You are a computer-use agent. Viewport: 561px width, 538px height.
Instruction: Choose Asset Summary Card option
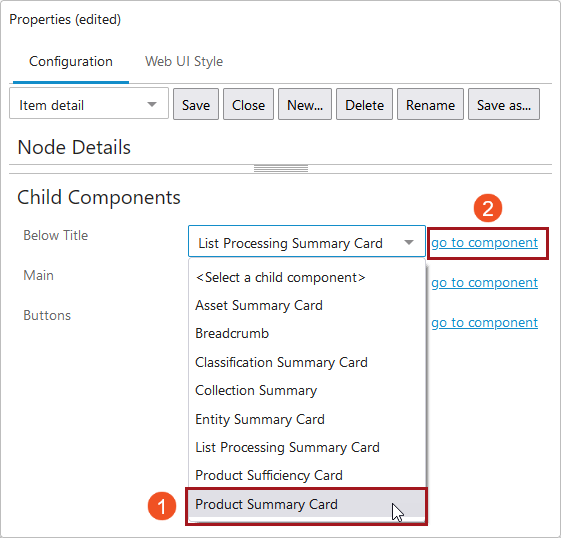pyautogui.click(x=307, y=305)
